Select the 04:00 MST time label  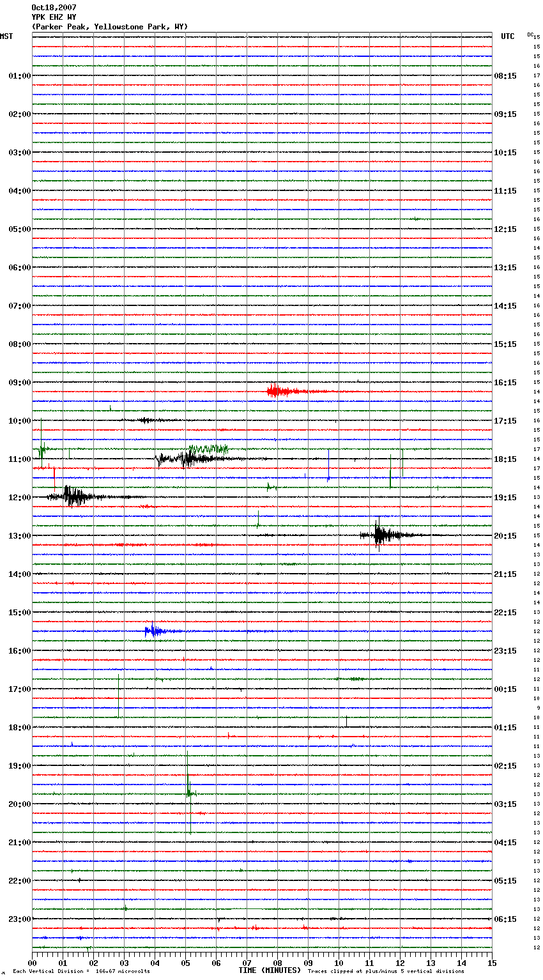click(x=20, y=191)
